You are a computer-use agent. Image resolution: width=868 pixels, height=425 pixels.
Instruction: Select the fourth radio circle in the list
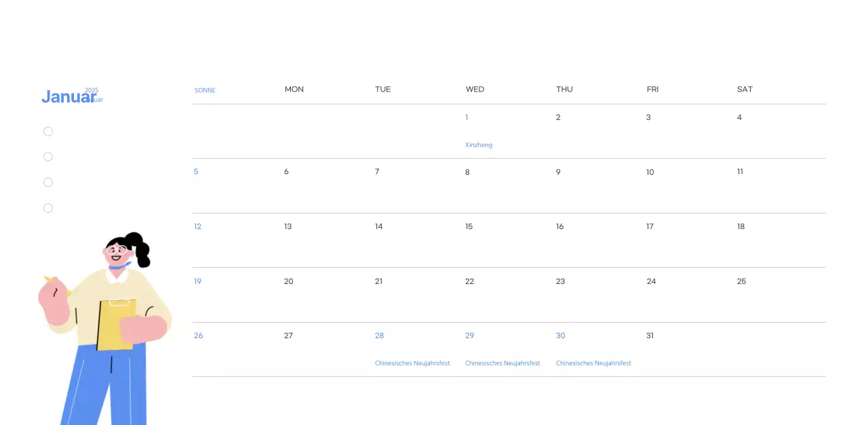tap(48, 208)
